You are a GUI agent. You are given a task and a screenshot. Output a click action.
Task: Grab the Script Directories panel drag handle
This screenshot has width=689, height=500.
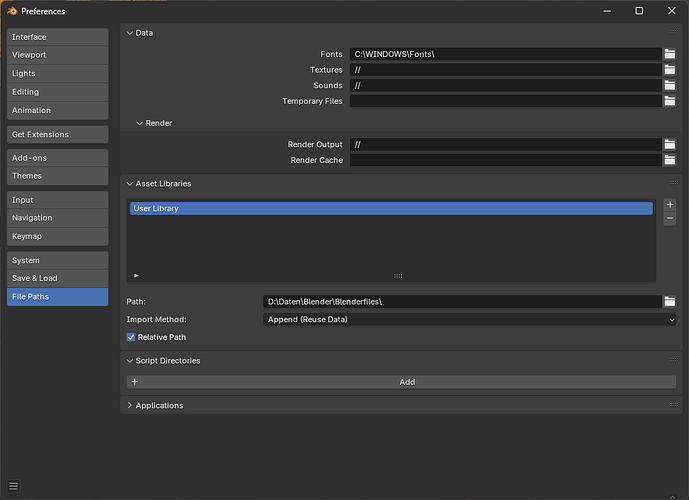(674, 360)
